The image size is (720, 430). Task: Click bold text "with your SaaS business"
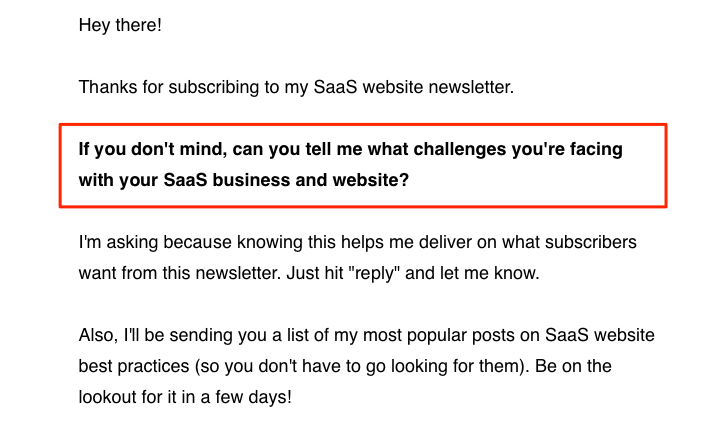[185, 180]
